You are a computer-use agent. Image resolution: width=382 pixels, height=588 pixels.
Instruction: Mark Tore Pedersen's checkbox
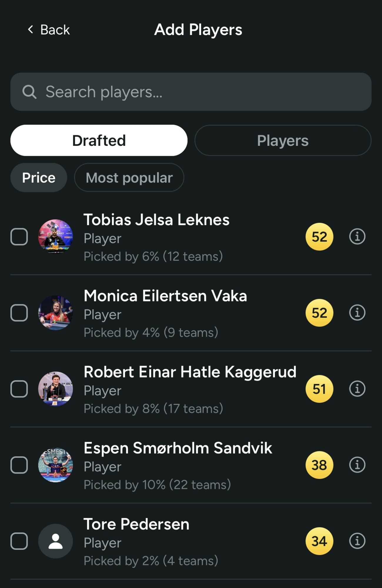[x=19, y=541]
